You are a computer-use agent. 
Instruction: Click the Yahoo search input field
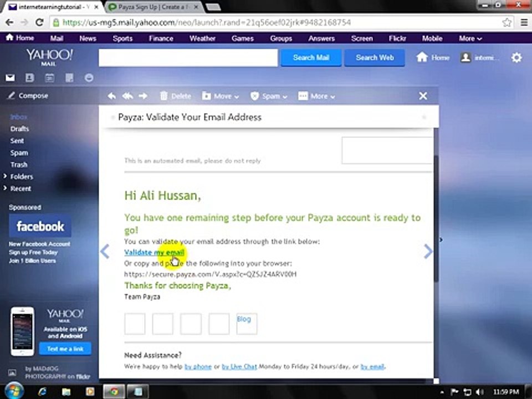click(188, 58)
